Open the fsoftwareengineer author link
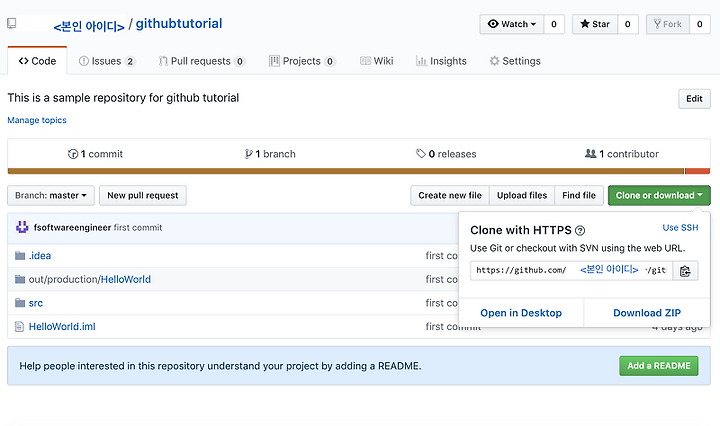The height and width of the screenshot is (426, 720). point(72,227)
